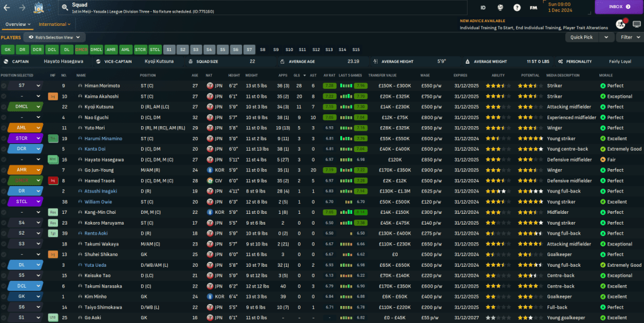Click Kaima Akahoshi's orange injury status icon
The width and height of the screenshot is (644, 323).
pos(53,97)
